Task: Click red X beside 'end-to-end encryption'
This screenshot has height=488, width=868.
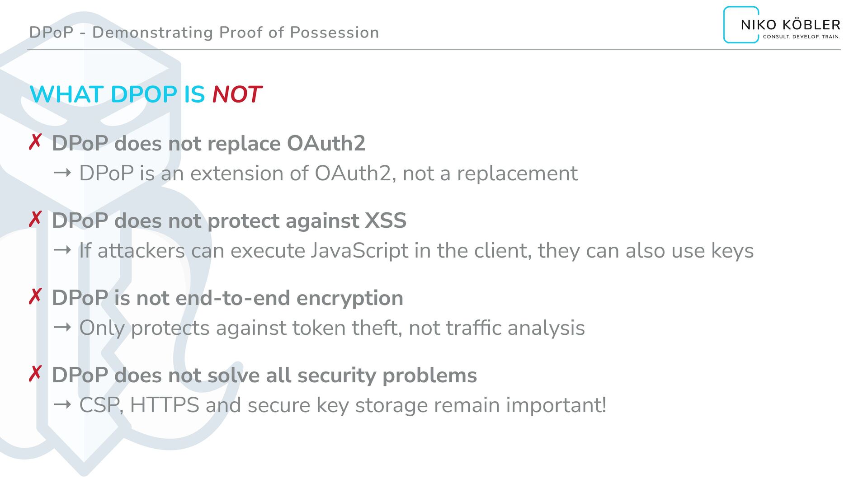Action: pos(35,296)
